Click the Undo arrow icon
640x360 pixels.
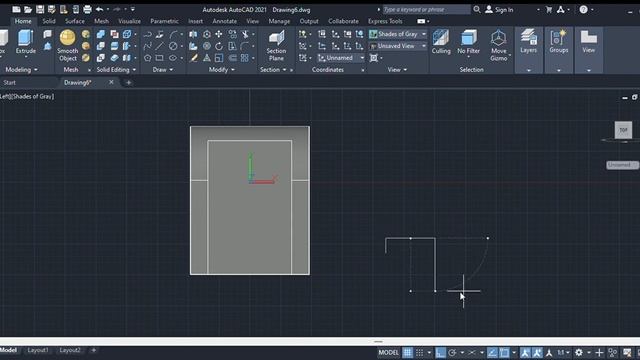coord(100,9)
